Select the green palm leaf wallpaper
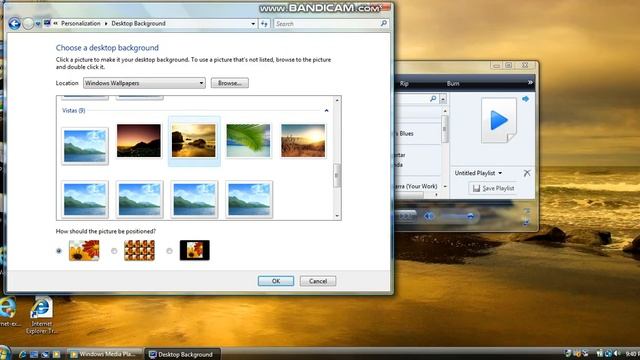This screenshot has width=640, height=360. (x=248, y=141)
